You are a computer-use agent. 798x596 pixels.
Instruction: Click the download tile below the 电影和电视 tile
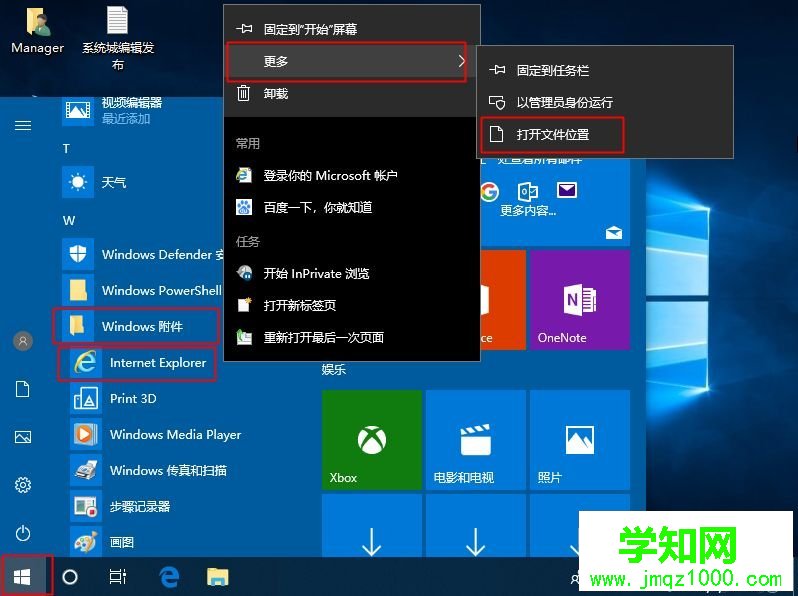475,526
